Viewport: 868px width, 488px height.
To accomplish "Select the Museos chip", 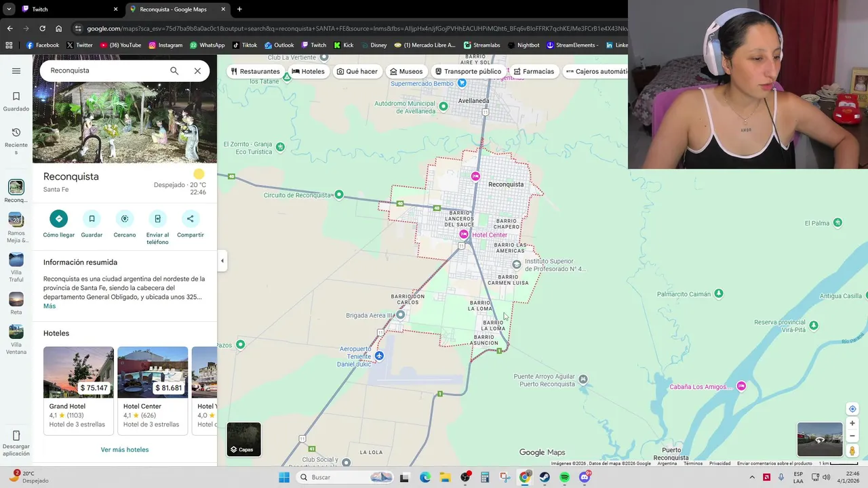I will [406, 71].
